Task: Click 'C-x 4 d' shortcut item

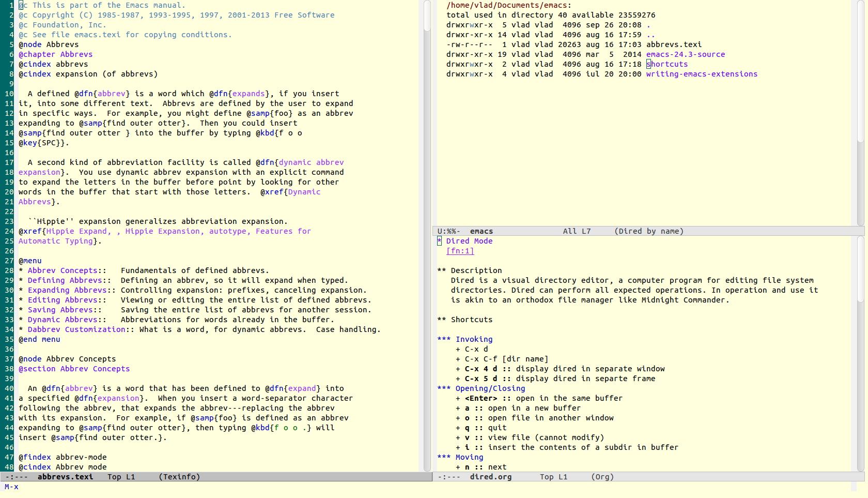Action: tap(560, 369)
